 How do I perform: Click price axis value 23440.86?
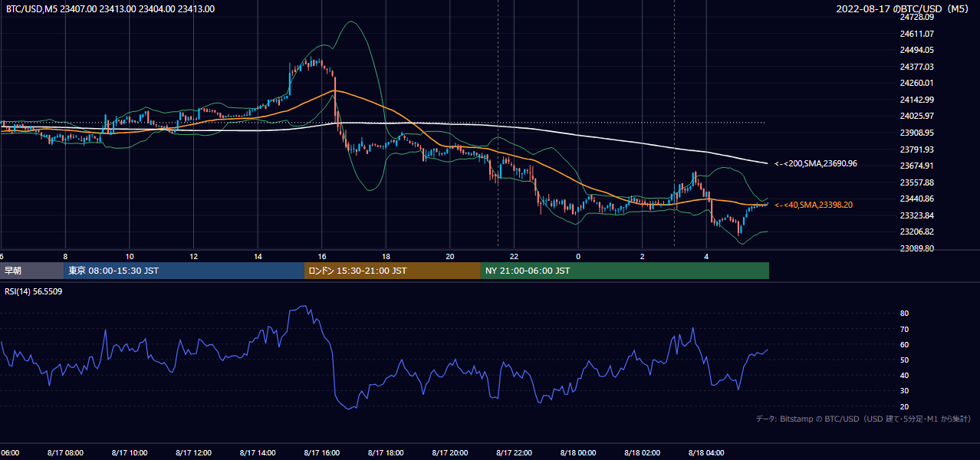click(x=917, y=199)
